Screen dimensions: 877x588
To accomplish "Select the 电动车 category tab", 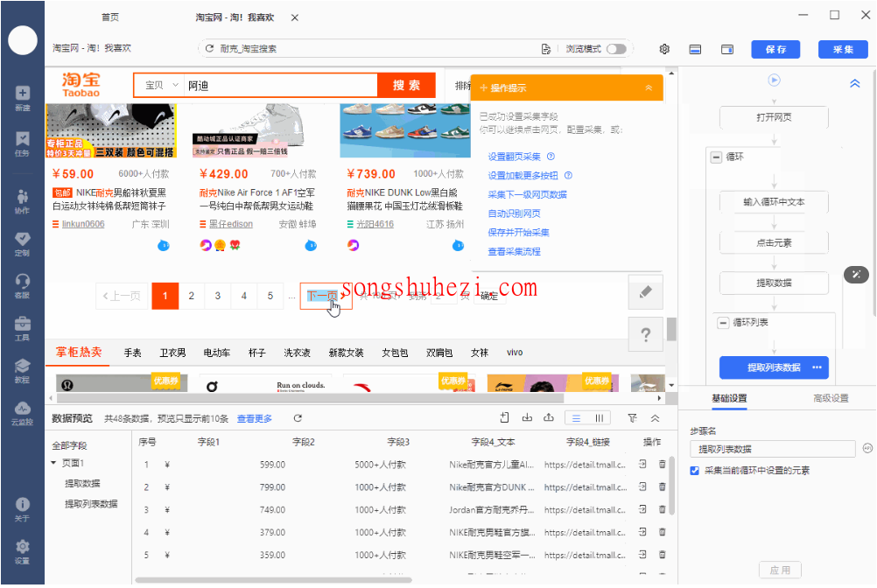I will 216,353.
